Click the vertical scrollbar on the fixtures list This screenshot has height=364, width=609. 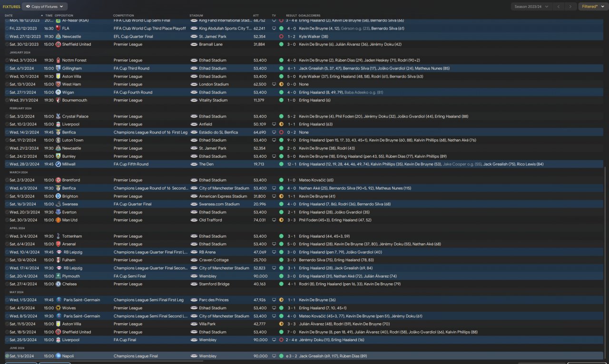pos(606,261)
